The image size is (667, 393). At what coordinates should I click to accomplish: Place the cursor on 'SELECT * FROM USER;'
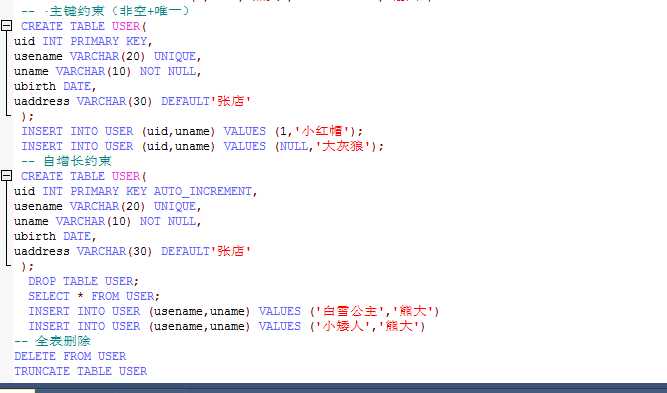94,296
